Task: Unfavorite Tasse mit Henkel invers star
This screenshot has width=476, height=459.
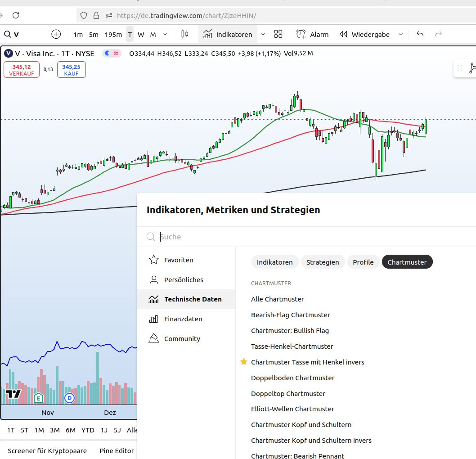Action: click(244, 362)
